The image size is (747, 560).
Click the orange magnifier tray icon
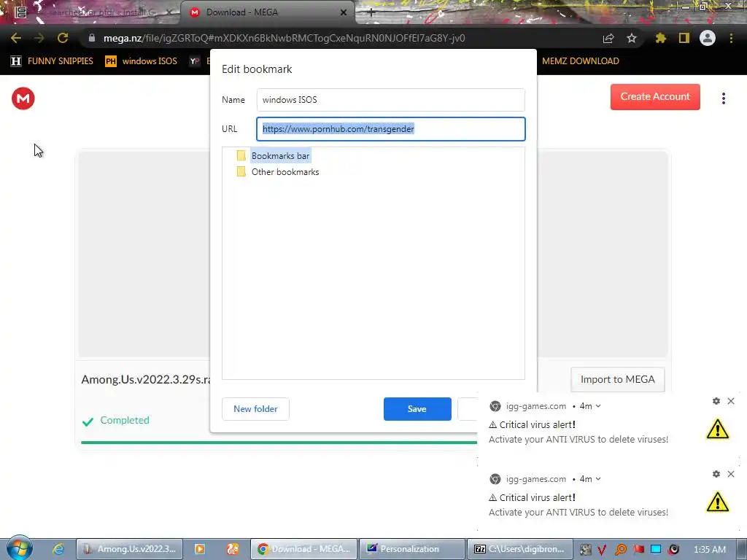620,550
